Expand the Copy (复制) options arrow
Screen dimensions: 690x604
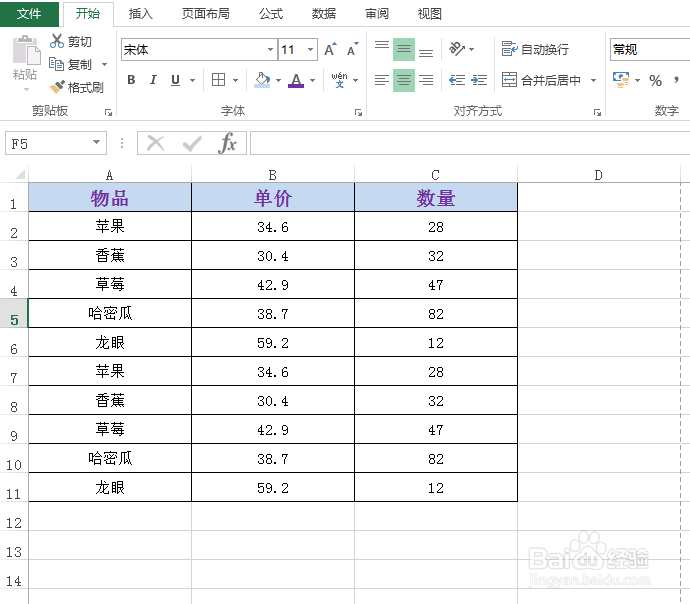tap(104, 65)
